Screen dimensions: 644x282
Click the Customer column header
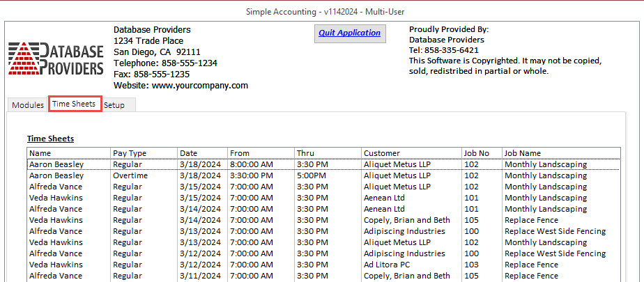[x=382, y=153]
